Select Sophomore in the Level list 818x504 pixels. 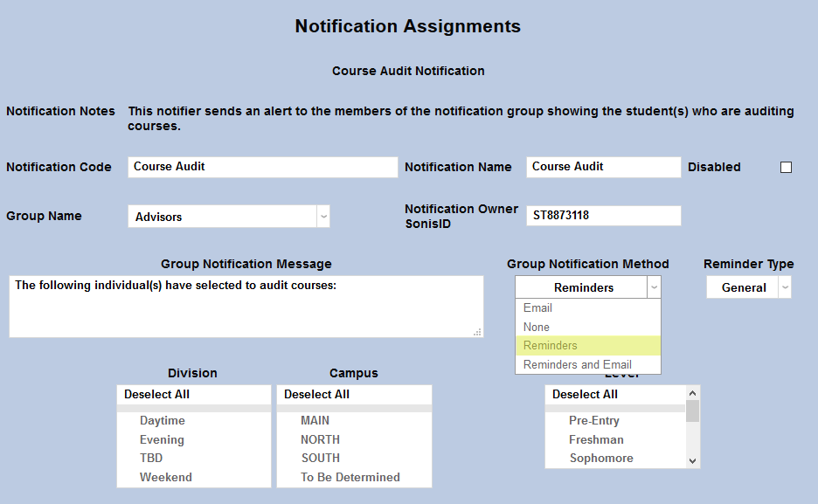[600, 458]
